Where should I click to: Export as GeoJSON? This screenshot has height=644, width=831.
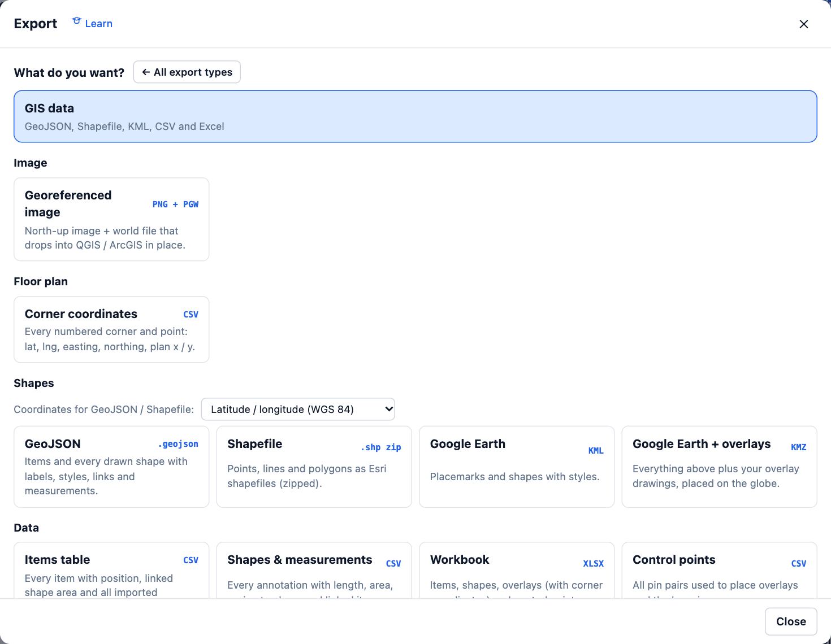111,467
